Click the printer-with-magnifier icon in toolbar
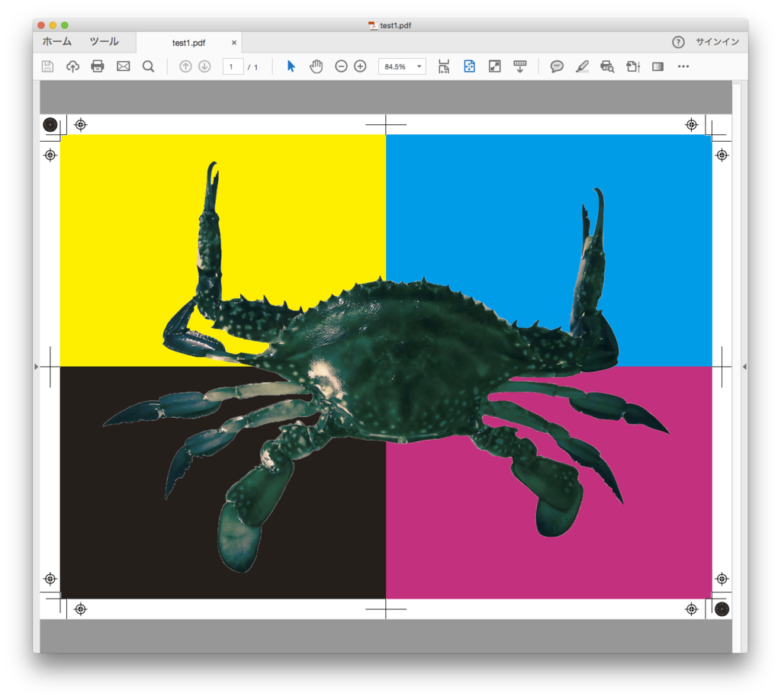 tap(607, 66)
